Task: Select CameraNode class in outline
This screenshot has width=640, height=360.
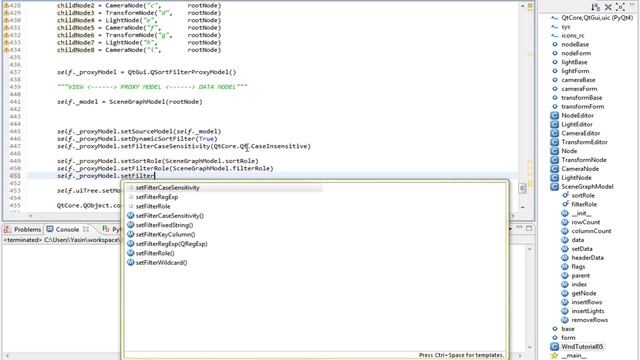Action: click(580, 169)
